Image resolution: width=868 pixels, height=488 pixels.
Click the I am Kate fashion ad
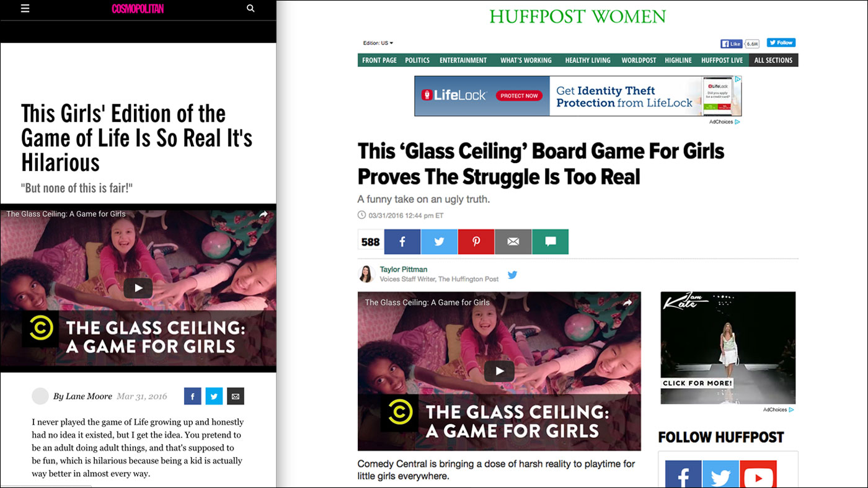click(x=728, y=348)
